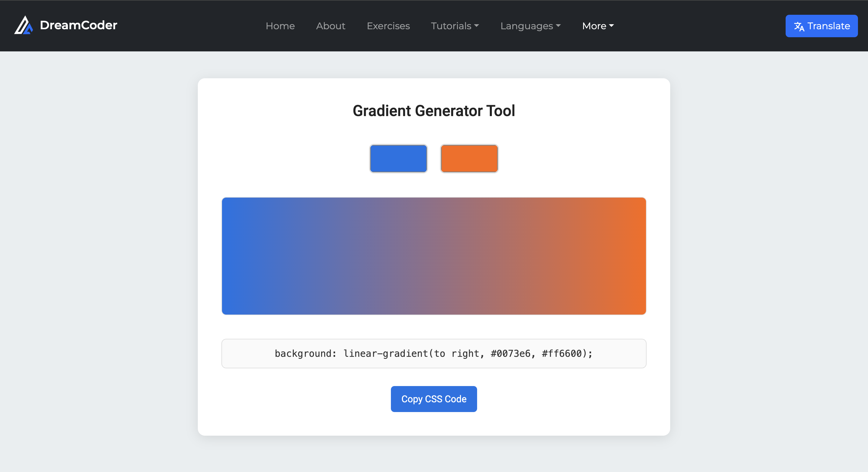Click the gradient preview box
The height and width of the screenshot is (472, 868).
(x=434, y=256)
